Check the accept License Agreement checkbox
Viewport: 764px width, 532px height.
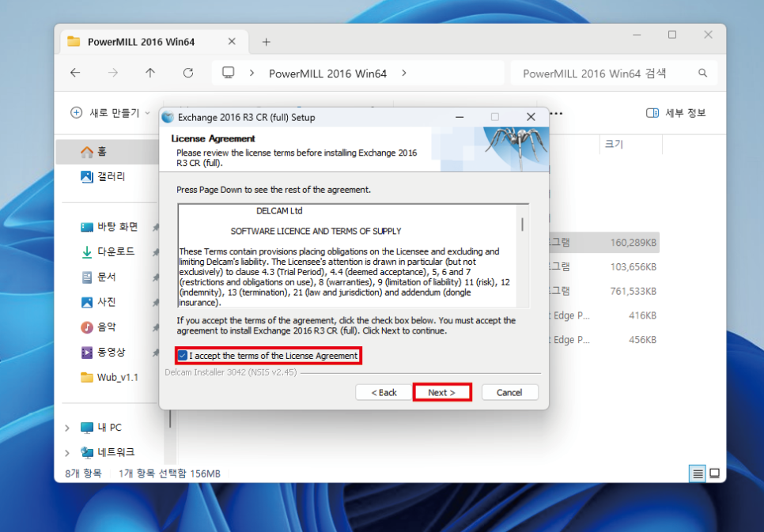click(x=182, y=356)
